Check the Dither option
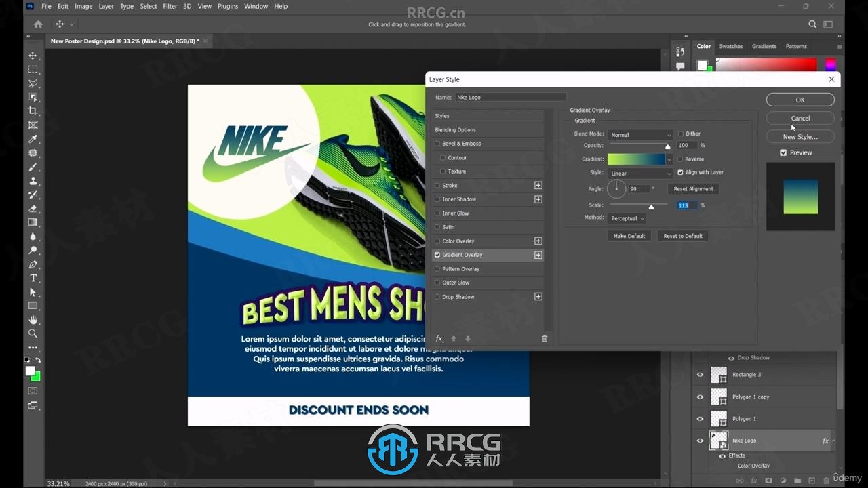 tap(680, 134)
